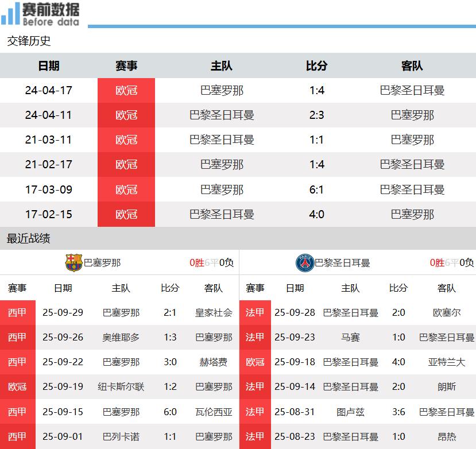
Task: Click the 法甲 badge for the 25-09-28 match
Action: [255, 312]
